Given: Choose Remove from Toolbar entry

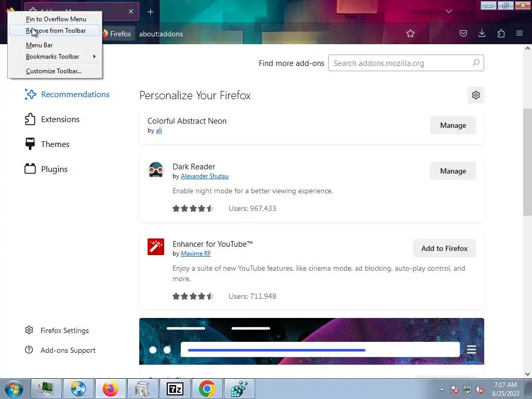Looking at the screenshot, I should pyautogui.click(x=55, y=31).
